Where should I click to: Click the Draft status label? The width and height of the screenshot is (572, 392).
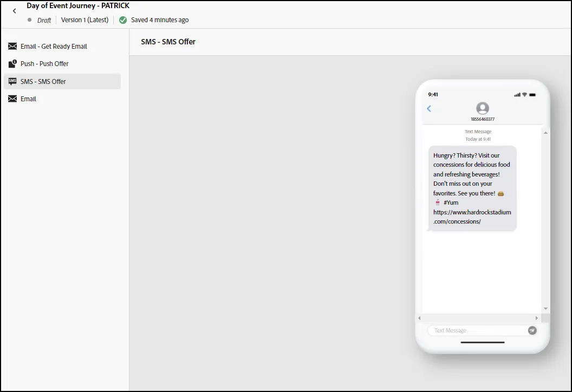[44, 21]
